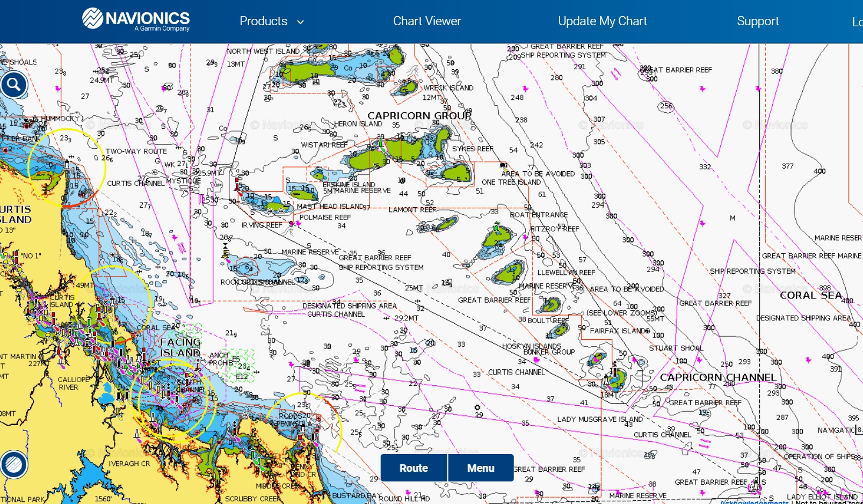Click the red beacon west of Mast Head Island
Image resolution: width=863 pixels, height=504 pixels.
pos(237,183)
